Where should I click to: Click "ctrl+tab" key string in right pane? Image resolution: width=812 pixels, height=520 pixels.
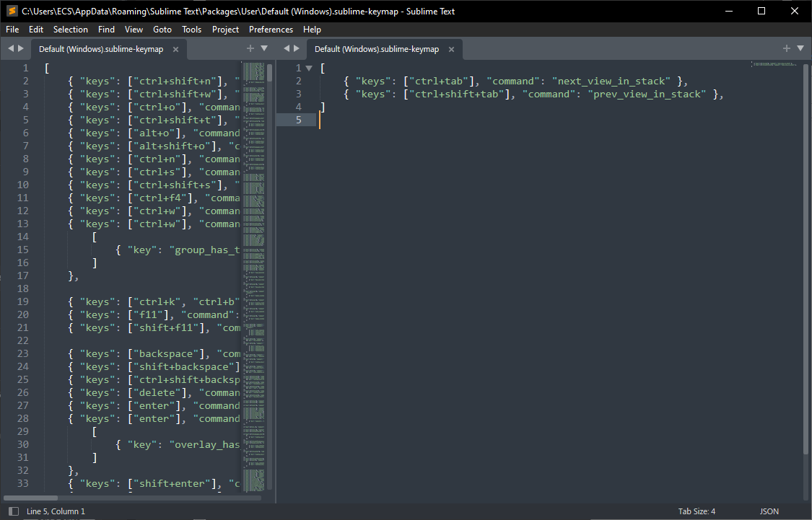[x=439, y=81]
